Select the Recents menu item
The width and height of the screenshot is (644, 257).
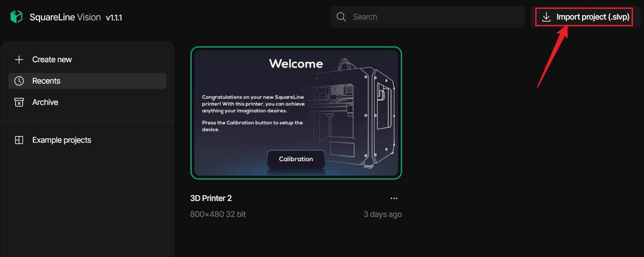coord(46,81)
